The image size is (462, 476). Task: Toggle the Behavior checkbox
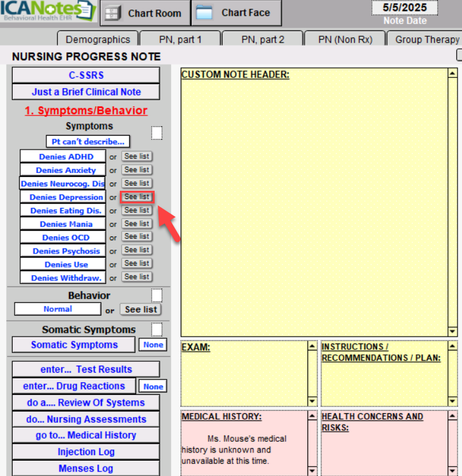(157, 295)
